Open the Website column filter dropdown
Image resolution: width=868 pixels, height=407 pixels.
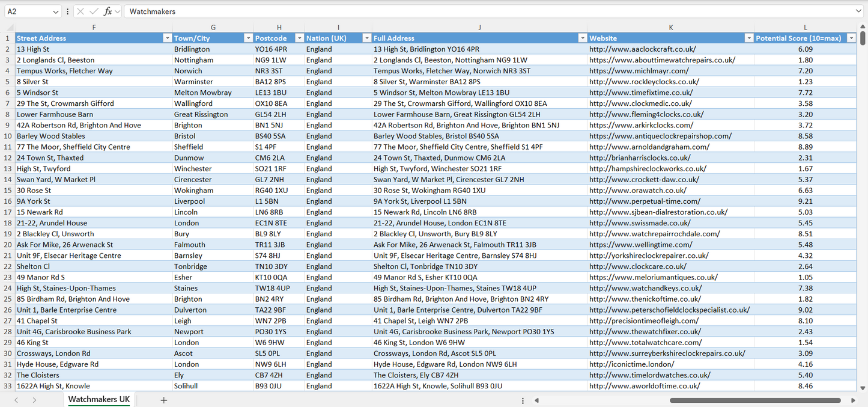(x=749, y=38)
